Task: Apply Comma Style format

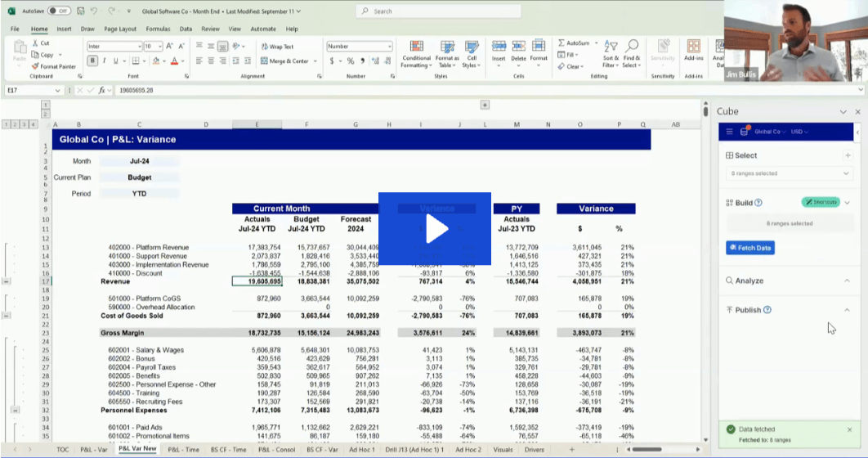Action: pos(363,61)
